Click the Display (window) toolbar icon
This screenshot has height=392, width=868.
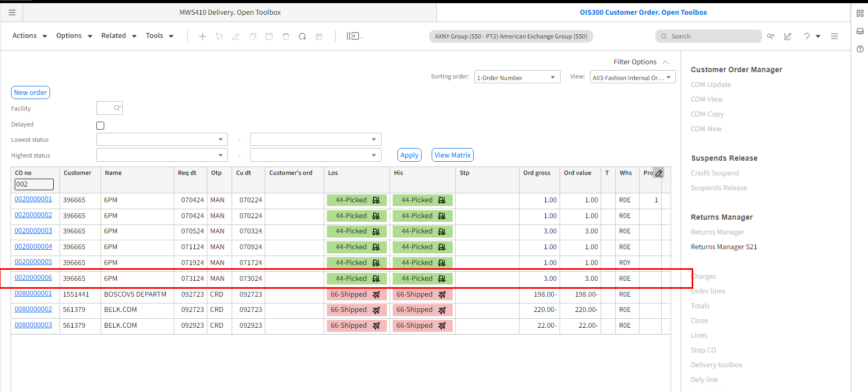(269, 36)
